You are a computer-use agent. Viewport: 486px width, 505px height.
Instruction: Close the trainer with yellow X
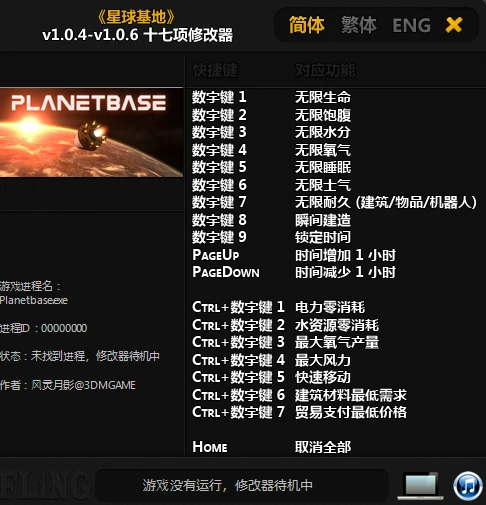tap(454, 25)
